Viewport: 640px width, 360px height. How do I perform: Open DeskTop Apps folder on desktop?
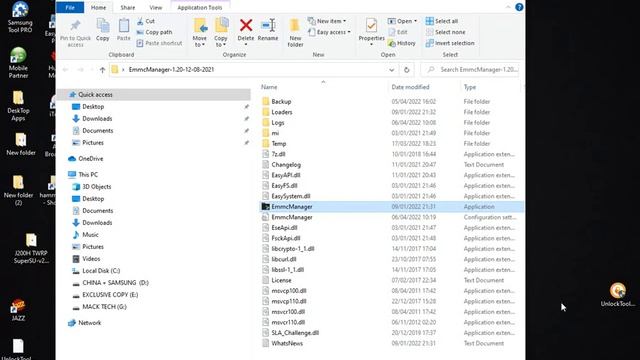(18, 106)
